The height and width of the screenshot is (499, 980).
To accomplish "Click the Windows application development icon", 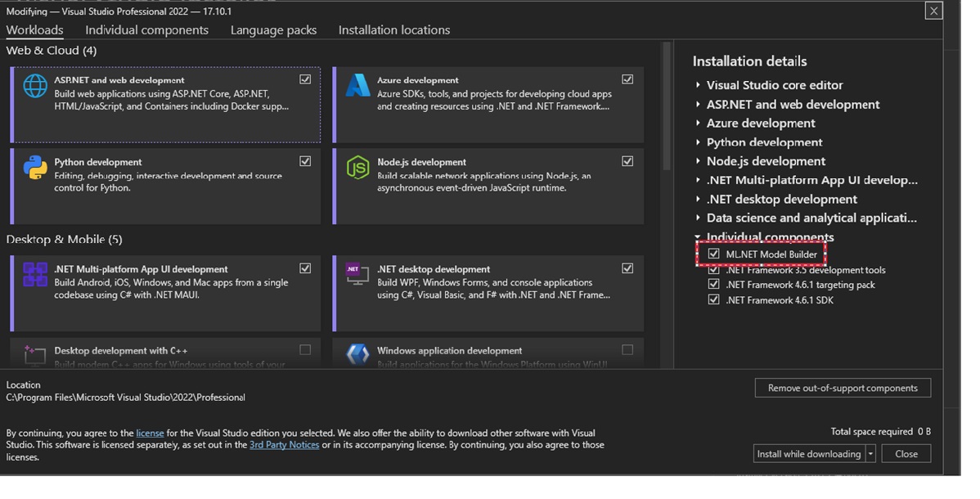I will pyautogui.click(x=357, y=354).
